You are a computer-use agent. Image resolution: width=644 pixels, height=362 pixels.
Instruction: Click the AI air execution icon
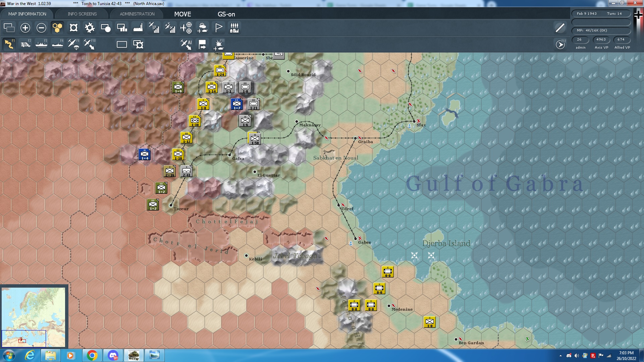pyautogui.click(x=186, y=44)
